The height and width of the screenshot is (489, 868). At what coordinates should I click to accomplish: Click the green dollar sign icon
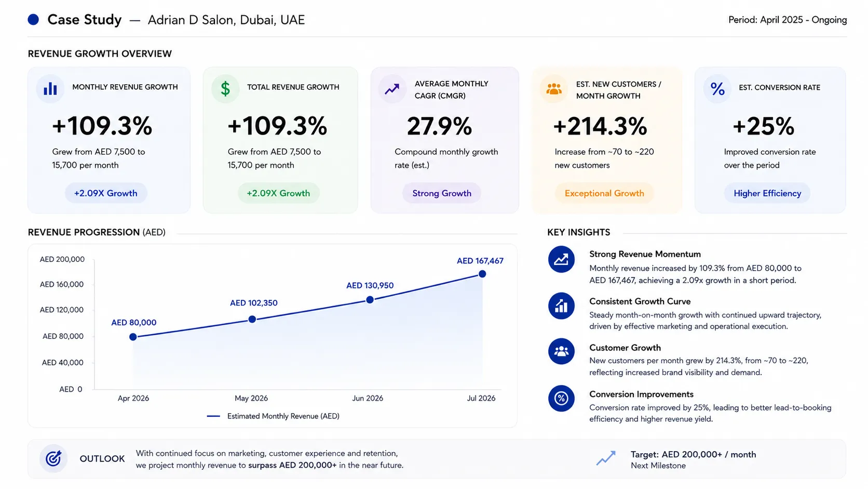(x=225, y=88)
